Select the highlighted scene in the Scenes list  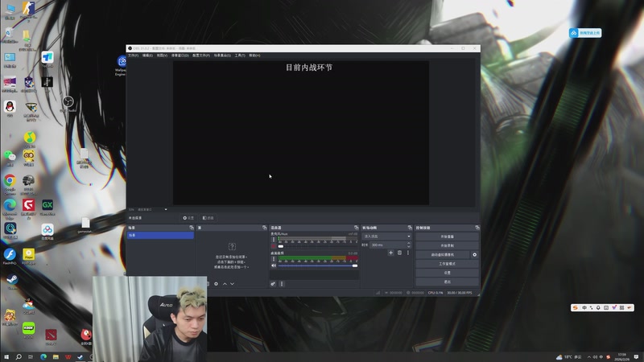pos(160,235)
